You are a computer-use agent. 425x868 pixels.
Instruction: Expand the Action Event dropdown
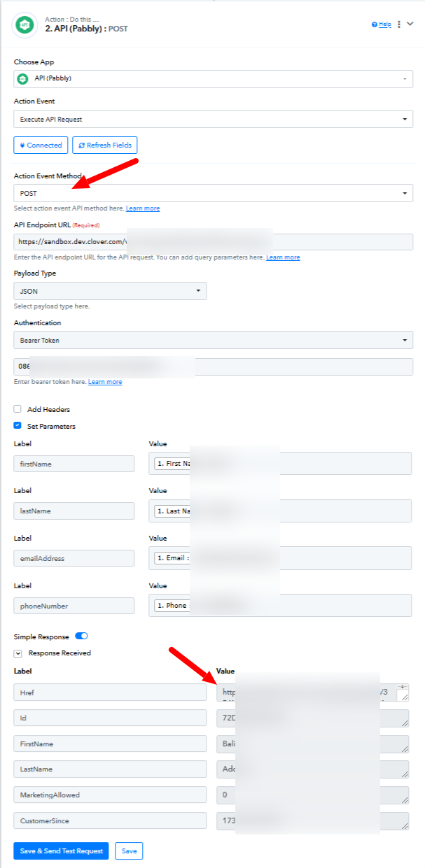(x=214, y=120)
